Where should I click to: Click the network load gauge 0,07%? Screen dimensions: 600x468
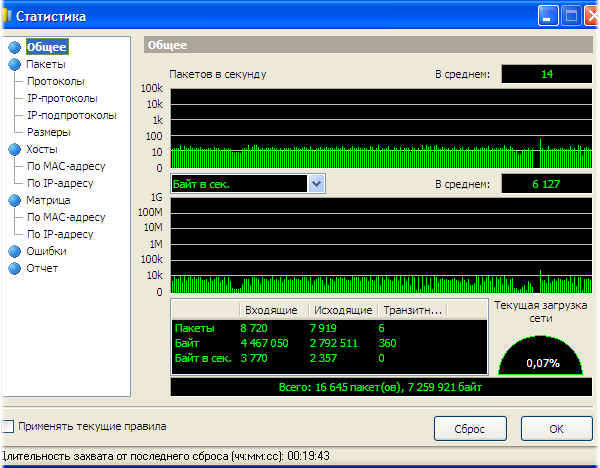[540, 355]
